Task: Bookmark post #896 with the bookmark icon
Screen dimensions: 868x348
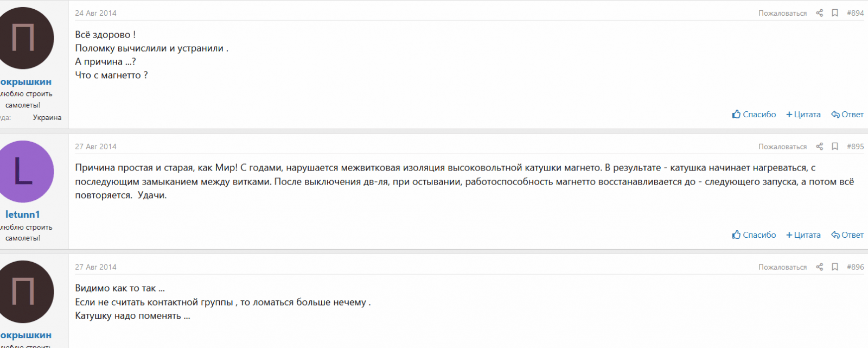Action: tap(834, 267)
